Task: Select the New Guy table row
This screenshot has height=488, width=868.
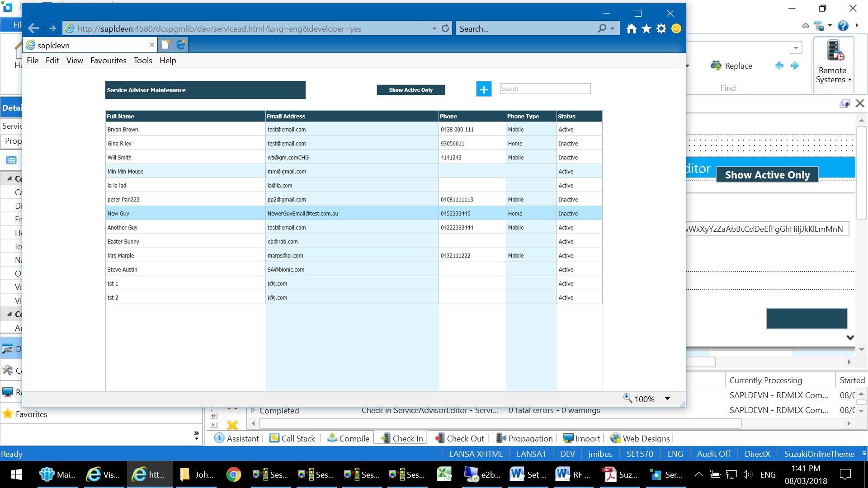Action: pyautogui.click(x=185, y=213)
